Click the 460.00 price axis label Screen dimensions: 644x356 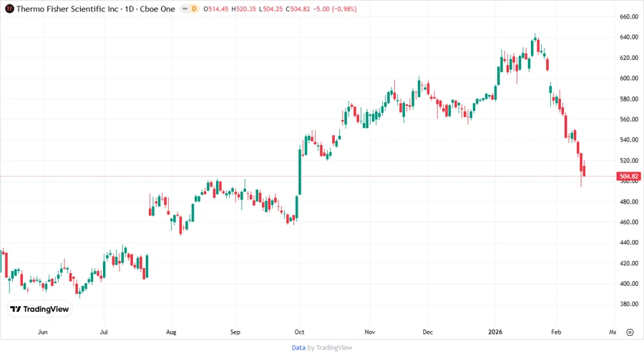coord(629,222)
